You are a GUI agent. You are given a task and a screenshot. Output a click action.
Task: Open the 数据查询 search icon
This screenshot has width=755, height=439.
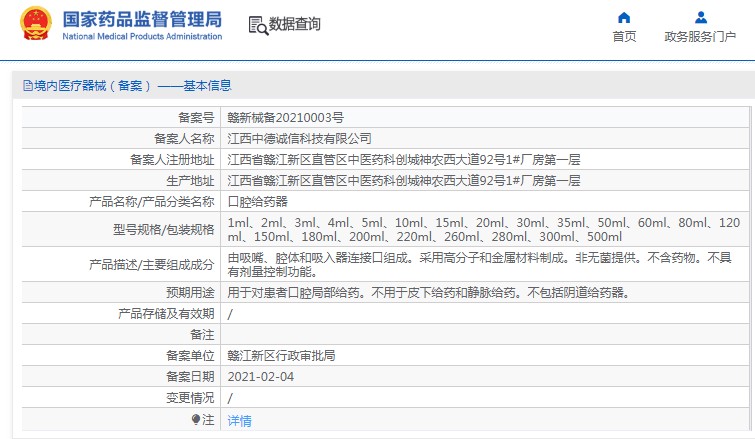(258, 25)
